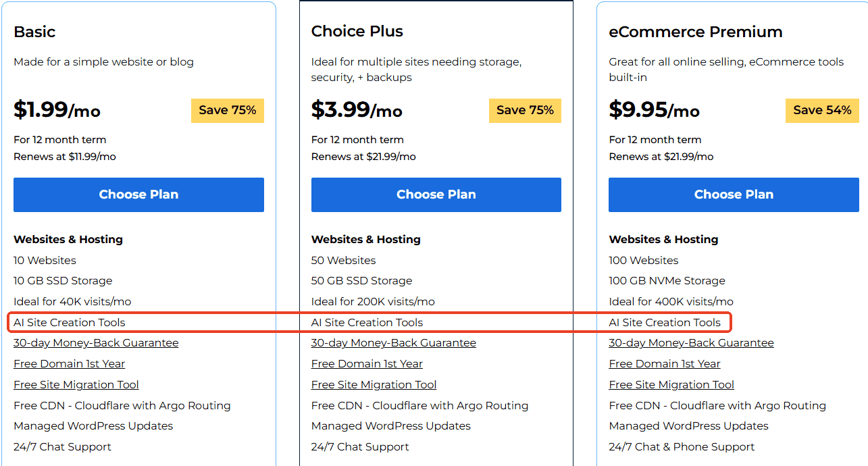
Task: Click the Save 75% badge on Choice Plus
Action: click(525, 111)
